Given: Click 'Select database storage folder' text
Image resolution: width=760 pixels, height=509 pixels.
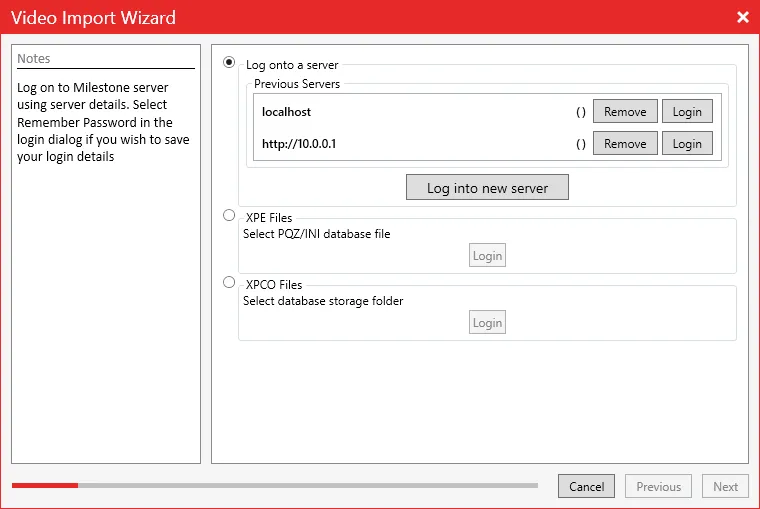Looking at the screenshot, I should [323, 301].
